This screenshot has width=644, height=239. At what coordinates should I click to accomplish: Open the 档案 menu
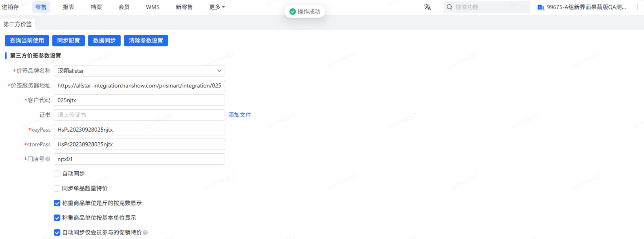96,7
